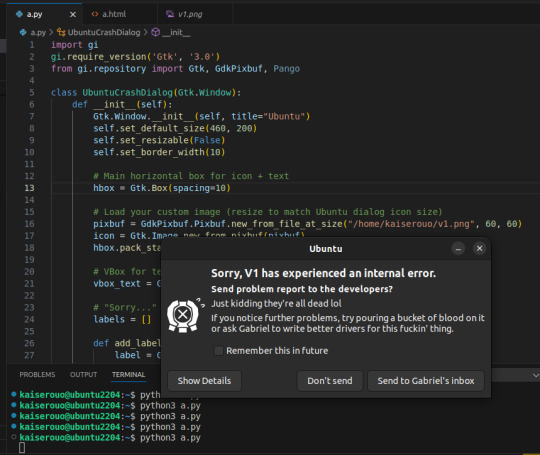The width and height of the screenshot is (540, 455).
Task: Toggle Remember this in future checkbox
Action: (x=218, y=351)
